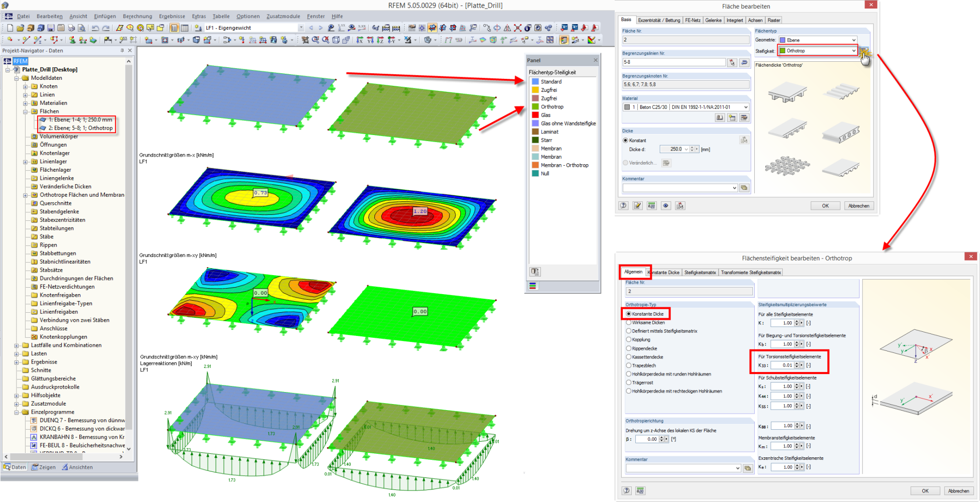Click the new line tool icon

pyautogui.click(x=26, y=40)
